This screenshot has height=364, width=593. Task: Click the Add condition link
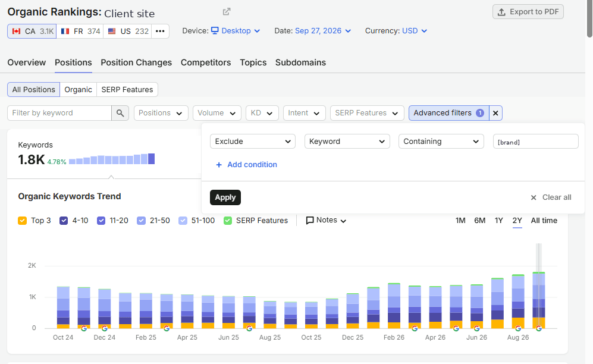(x=246, y=165)
